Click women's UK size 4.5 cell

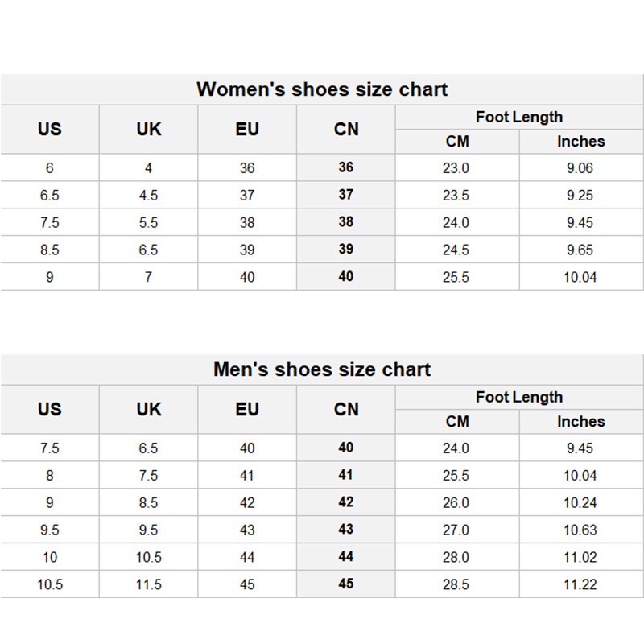148,195
